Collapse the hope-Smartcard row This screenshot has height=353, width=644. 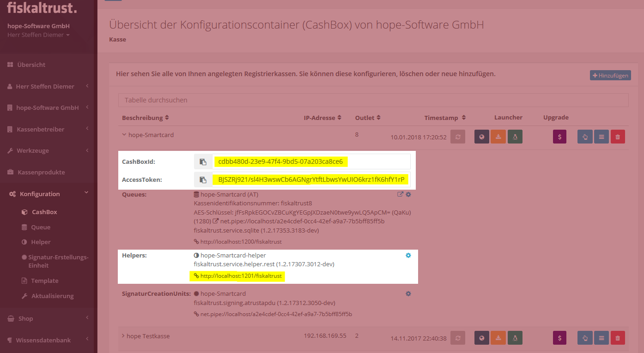124,135
